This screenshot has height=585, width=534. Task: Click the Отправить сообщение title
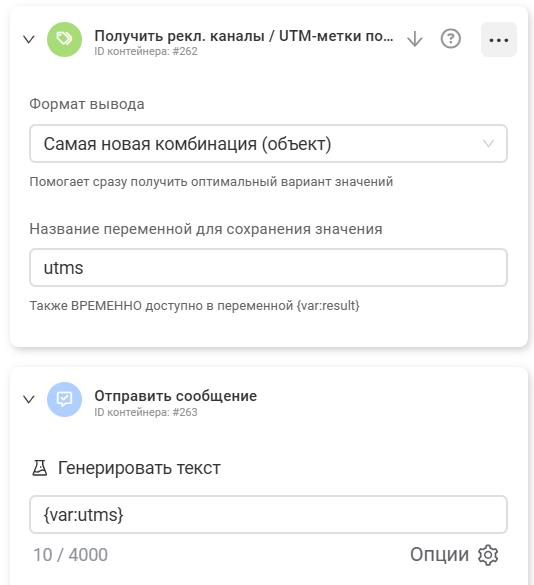point(175,396)
